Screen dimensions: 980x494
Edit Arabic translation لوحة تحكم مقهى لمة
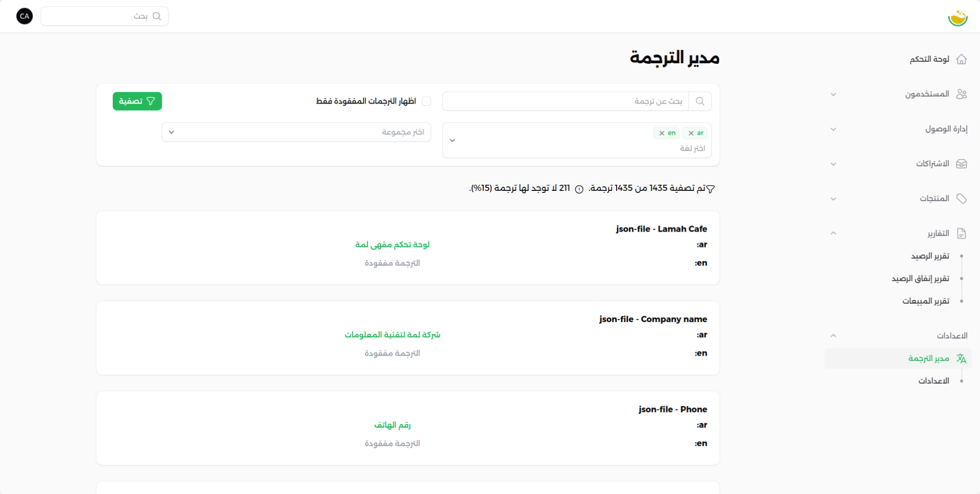(393, 244)
